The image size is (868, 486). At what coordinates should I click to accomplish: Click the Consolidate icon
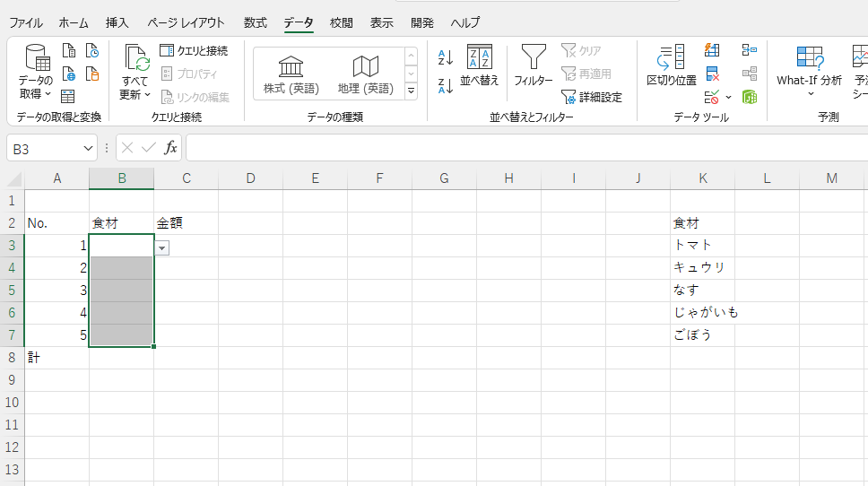750,50
